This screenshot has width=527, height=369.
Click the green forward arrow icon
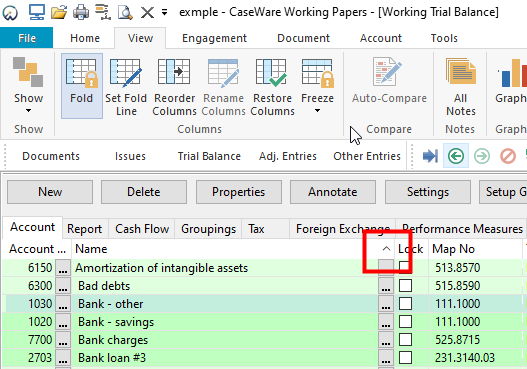(x=482, y=156)
